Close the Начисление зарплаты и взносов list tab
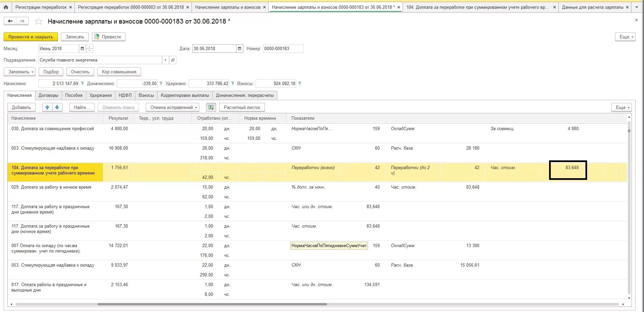 pyautogui.click(x=264, y=7)
